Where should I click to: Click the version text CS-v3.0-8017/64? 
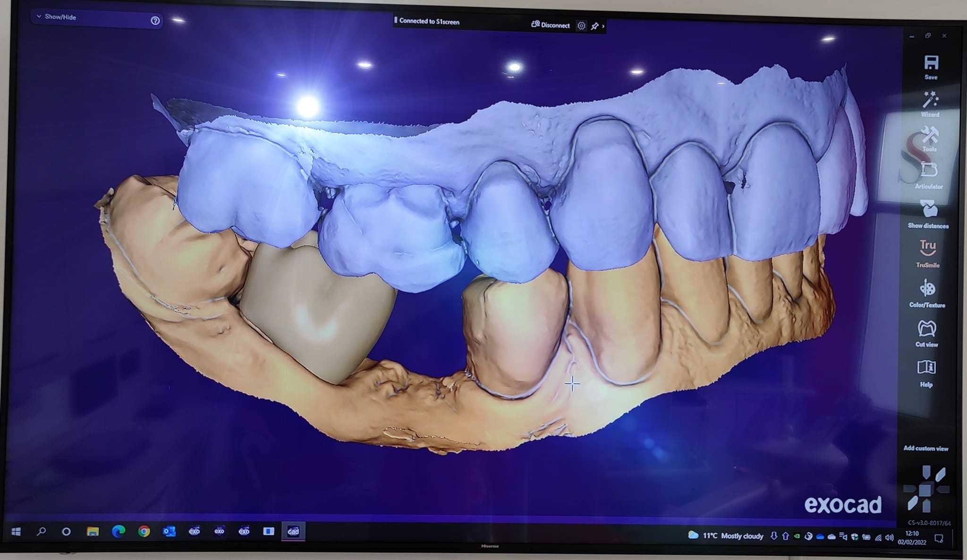point(929,523)
